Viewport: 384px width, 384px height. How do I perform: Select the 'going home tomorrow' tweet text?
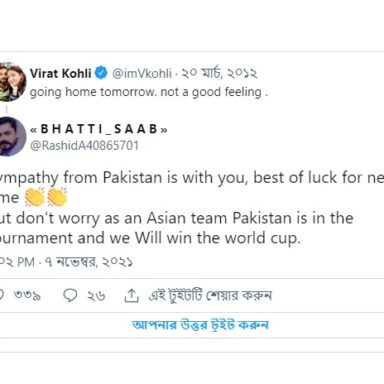149,92
